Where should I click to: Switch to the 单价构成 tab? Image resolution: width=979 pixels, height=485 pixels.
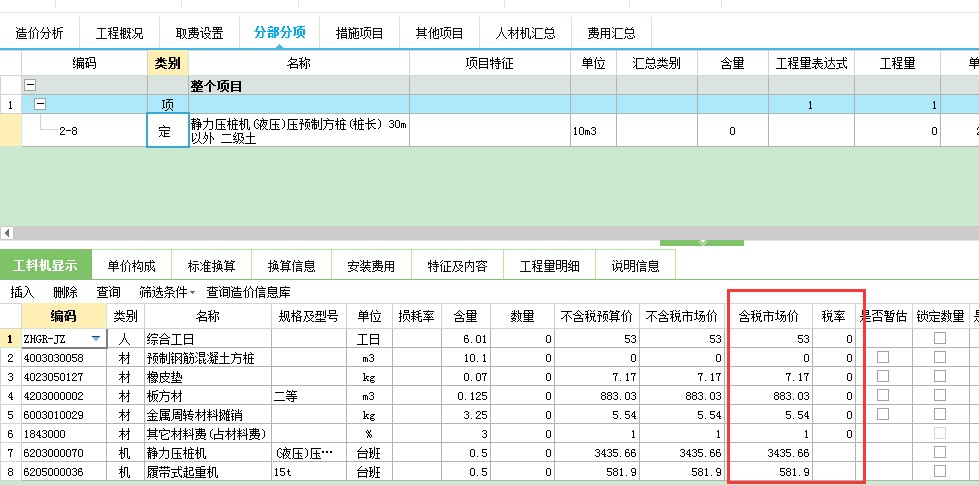click(x=131, y=266)
